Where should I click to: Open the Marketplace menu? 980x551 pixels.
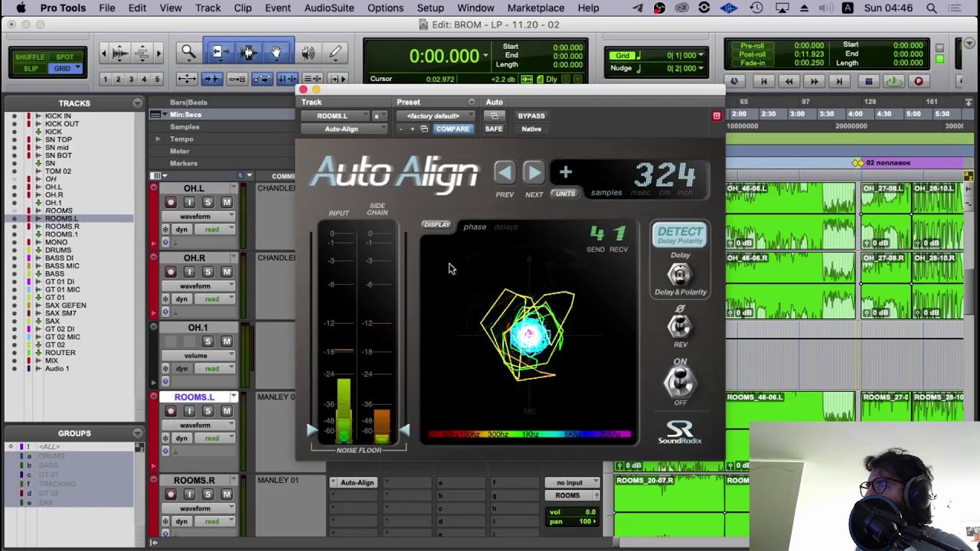pyautogui.click(x=536, y=8)
